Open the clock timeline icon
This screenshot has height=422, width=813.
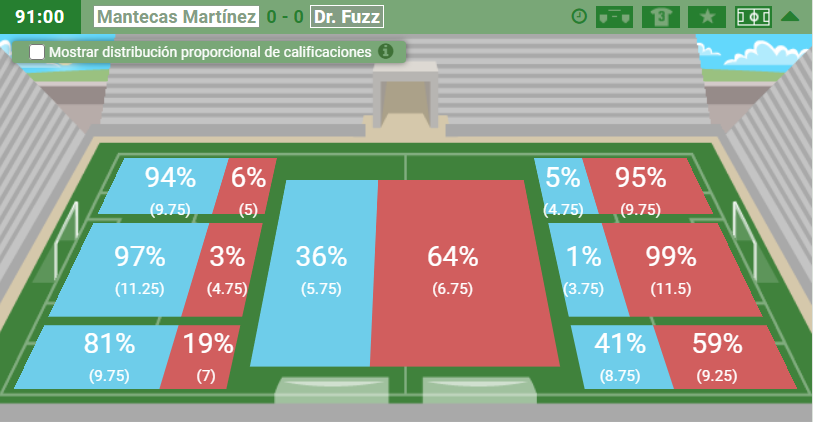(x=579, y=17)
